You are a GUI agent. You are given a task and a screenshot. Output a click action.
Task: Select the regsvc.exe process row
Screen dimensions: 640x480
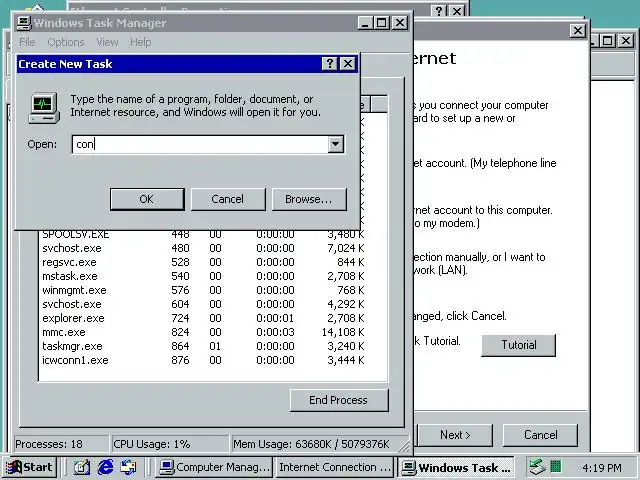[x=203, y=262]
